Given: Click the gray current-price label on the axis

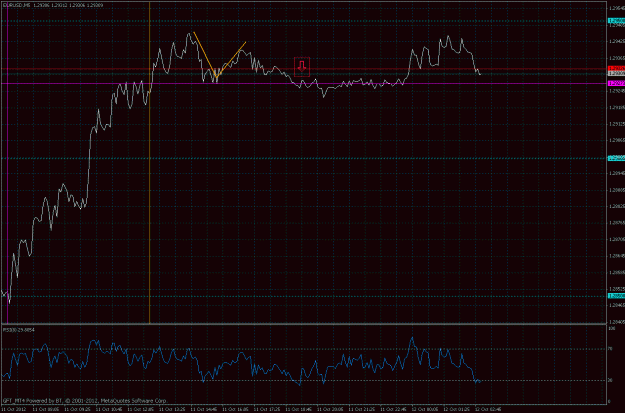Looking at the screenshot, I should pyautogui.click(x=616, y=73).
